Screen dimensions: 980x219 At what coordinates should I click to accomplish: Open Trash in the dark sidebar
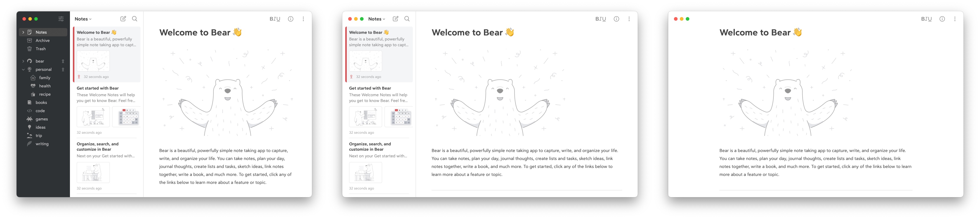point(40,49)
